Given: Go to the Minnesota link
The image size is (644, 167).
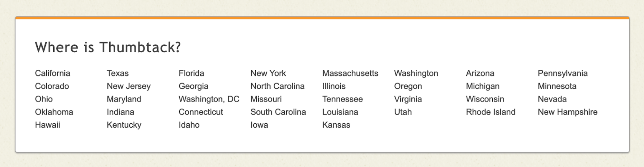Looking at the screenshot, I should tap(557, 86).
